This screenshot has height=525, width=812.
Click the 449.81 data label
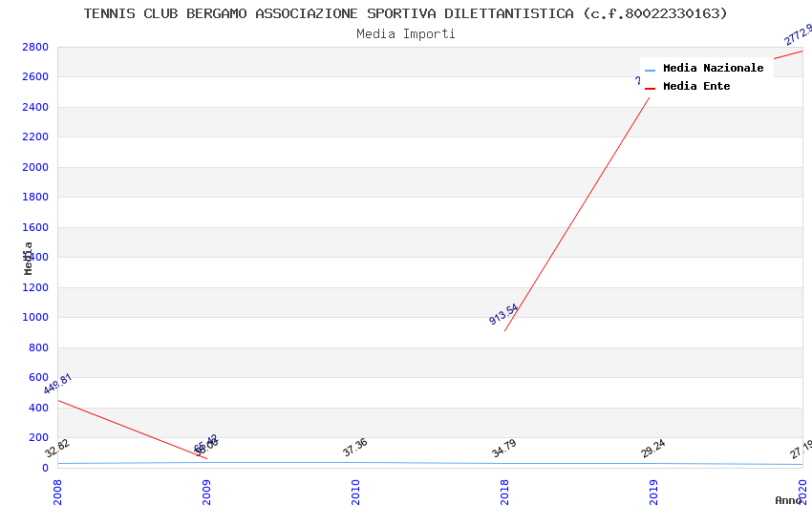point(57,384)
